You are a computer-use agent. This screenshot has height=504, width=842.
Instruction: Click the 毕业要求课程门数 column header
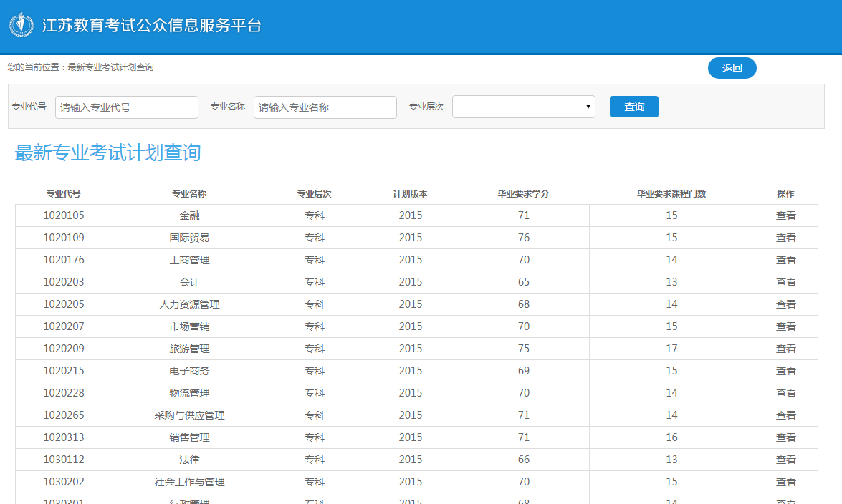(x=671, y=194)
